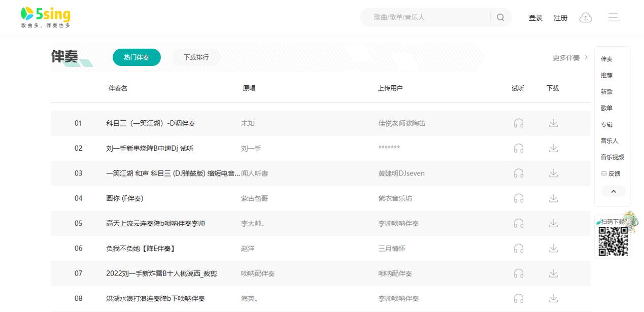Open uploader 佳悦老师教陶笛
This screenshot has height=312, width=644.
[402, 123]
